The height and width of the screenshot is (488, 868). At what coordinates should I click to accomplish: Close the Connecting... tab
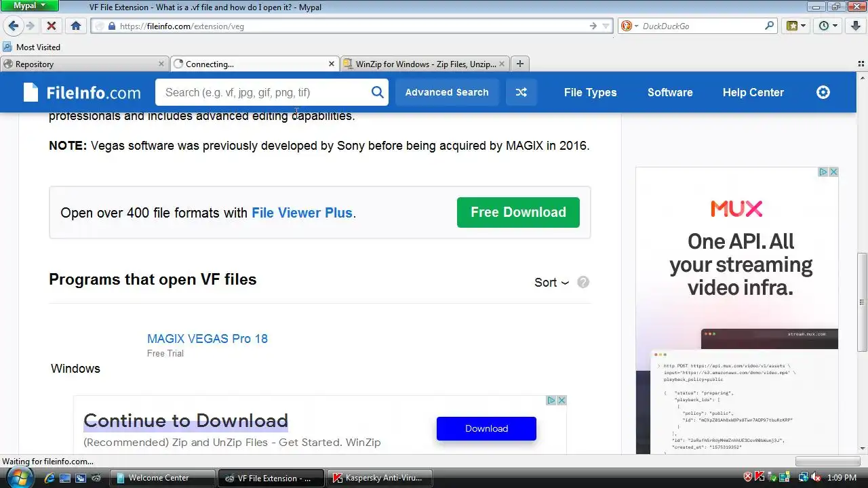[x=332, y=64]
